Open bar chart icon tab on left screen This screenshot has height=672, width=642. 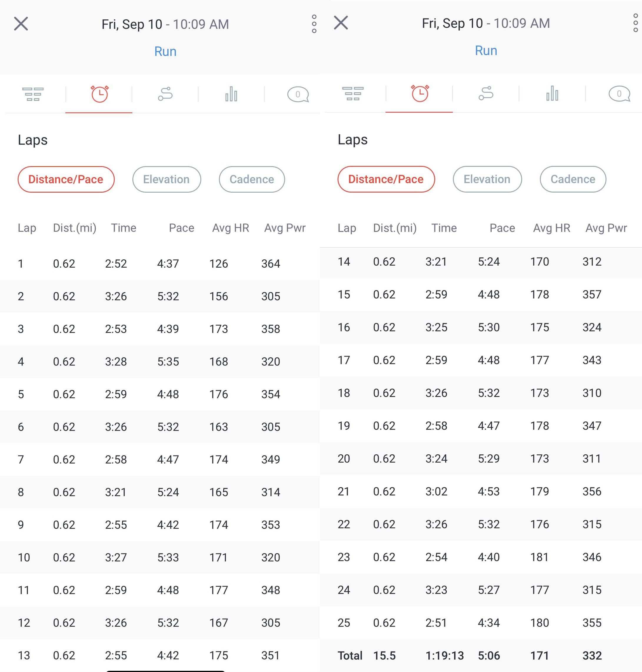coord(231,94)
